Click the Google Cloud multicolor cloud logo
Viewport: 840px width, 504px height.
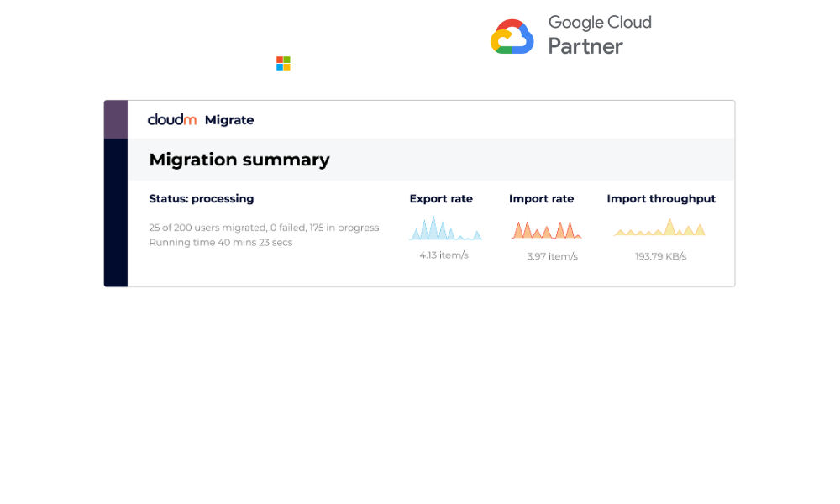pos(512,37)
